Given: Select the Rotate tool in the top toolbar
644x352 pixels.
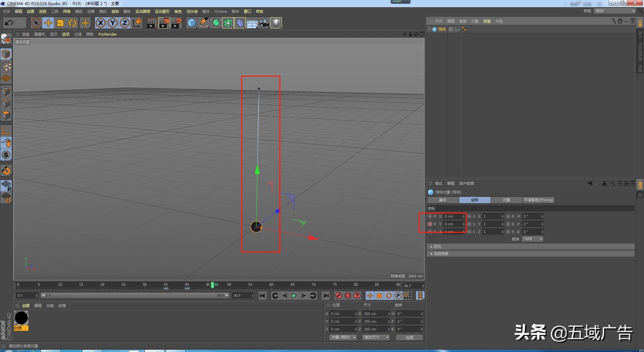Looking at the screenshot, I should 72,23.
